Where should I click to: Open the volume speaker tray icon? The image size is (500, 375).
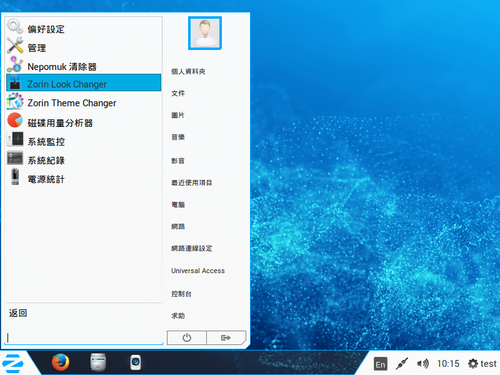423,364
